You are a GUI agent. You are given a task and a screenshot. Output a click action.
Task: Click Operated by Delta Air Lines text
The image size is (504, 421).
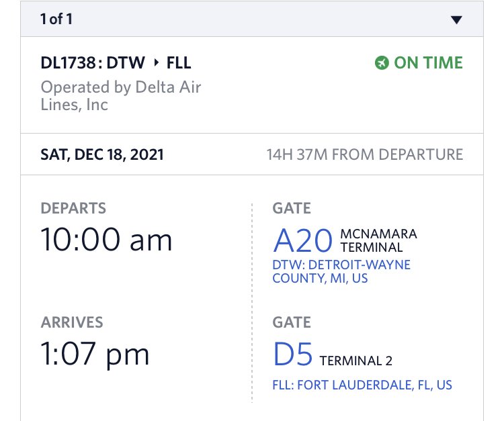[121, 96]
